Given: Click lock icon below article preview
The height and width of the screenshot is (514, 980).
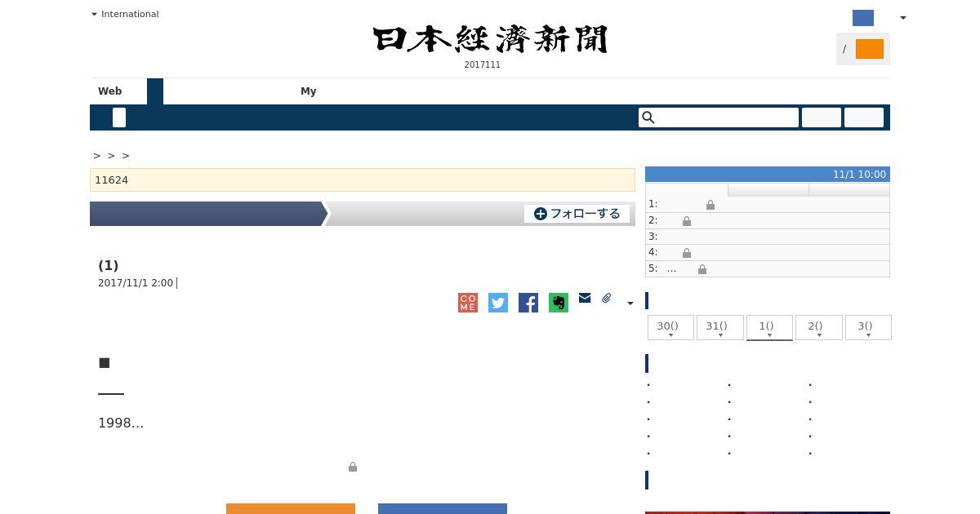Looking at the screenshot, I should tap(353, 467).
